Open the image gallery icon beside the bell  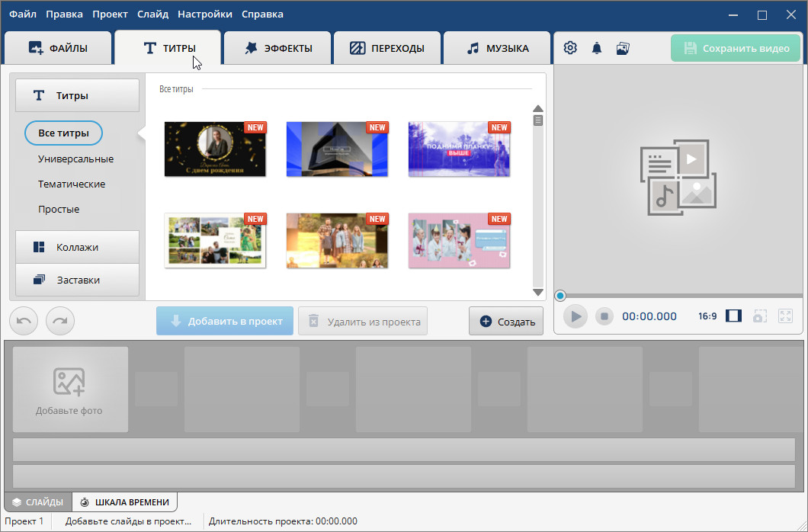[x=623, y=48]
